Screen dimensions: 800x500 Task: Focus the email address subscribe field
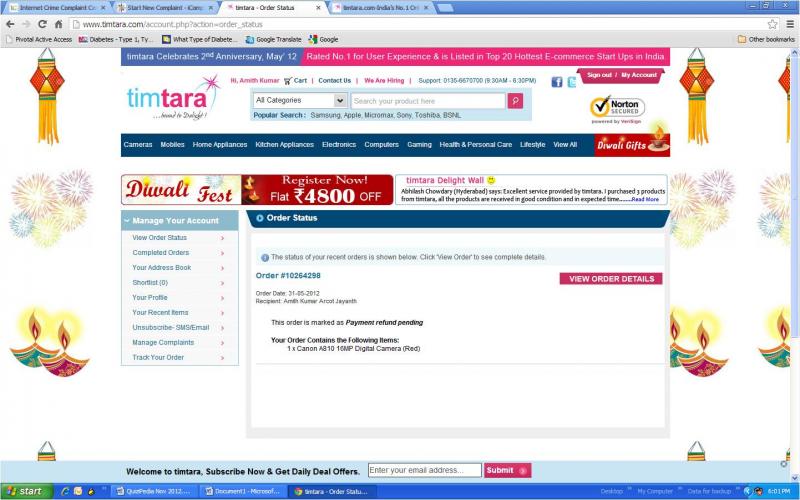pos(424,470)
